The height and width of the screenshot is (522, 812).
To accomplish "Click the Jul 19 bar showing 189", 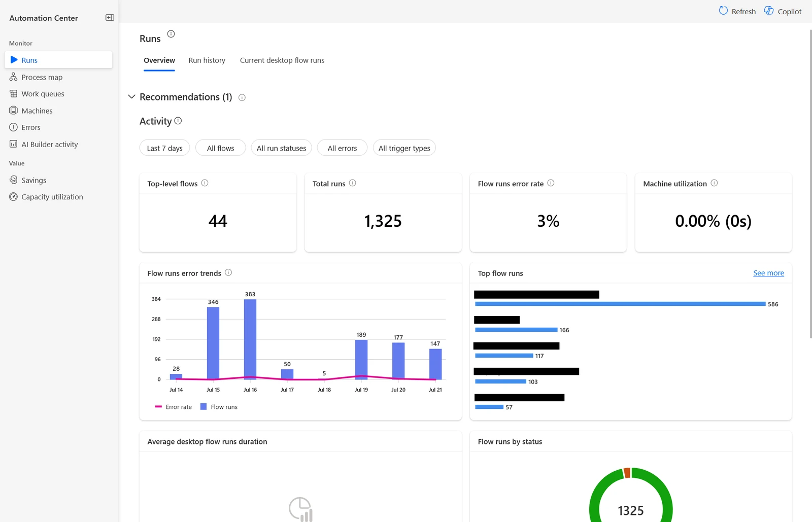I will pos(361,360).
